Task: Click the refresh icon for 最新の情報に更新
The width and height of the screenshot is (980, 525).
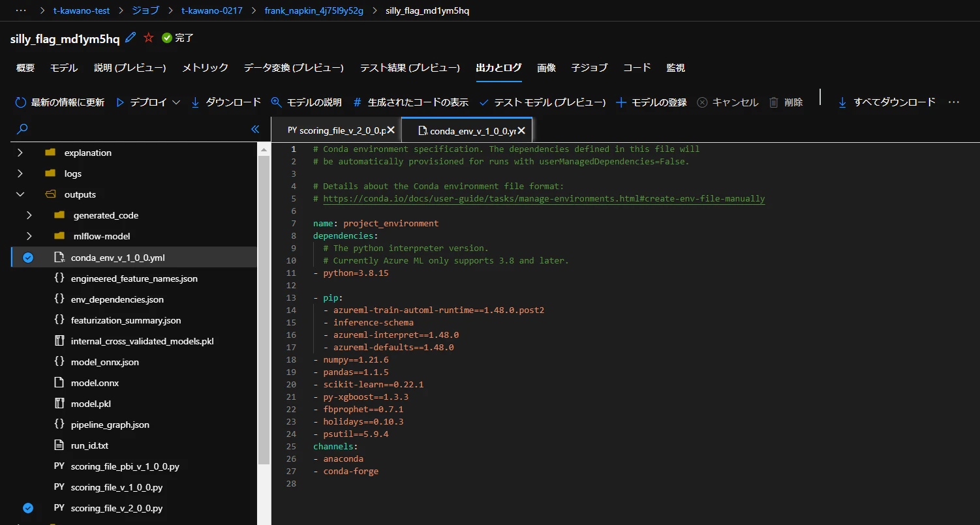Action: pyautogui.click(x=21, y=102)
